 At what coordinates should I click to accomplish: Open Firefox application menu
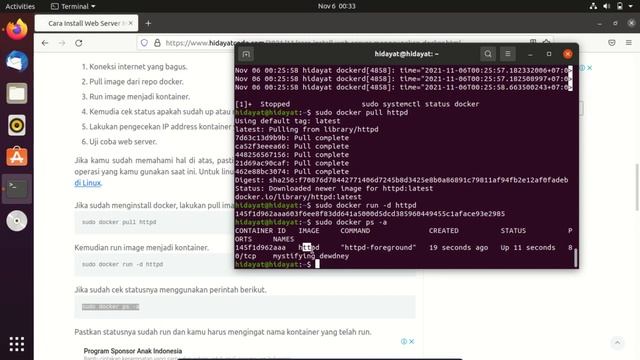(629, 43)
